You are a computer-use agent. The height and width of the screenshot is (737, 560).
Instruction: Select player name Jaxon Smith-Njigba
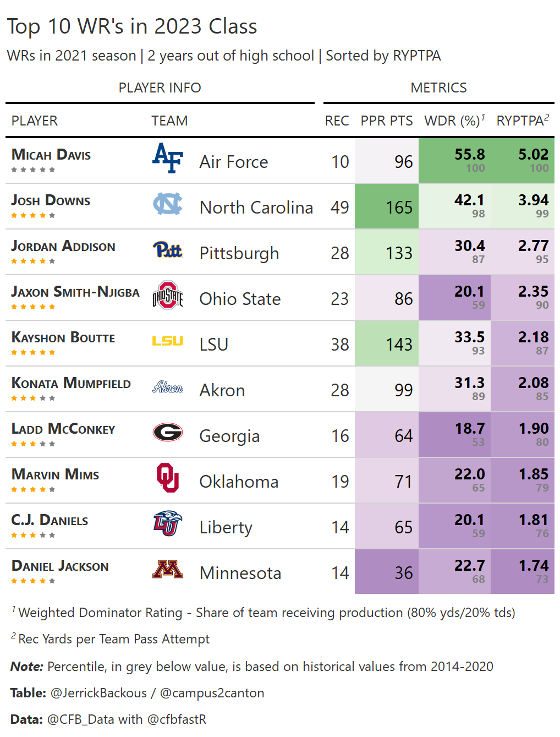75,292
